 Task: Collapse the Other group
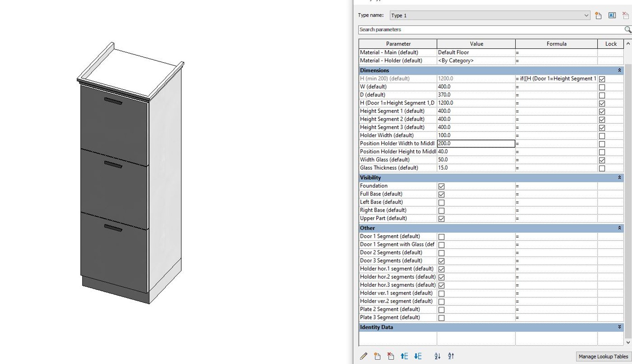coord(620,228)
